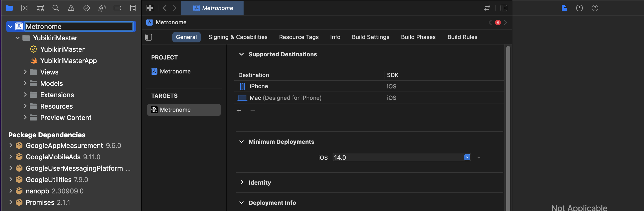Expand the nanopb package

coord(11,191)
